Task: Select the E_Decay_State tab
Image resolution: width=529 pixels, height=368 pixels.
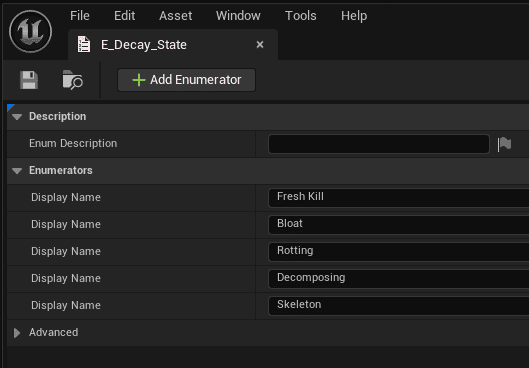Action: click(173, 45)
